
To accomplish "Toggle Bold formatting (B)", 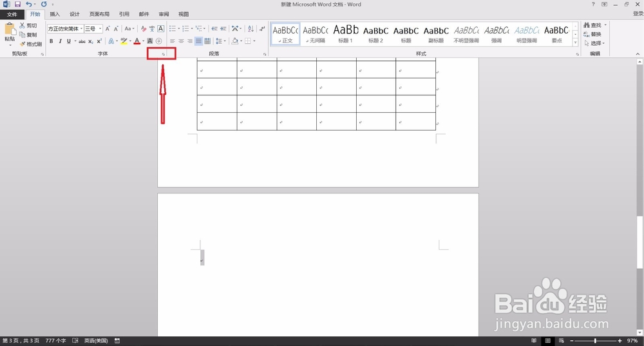I will coord(52,41).
